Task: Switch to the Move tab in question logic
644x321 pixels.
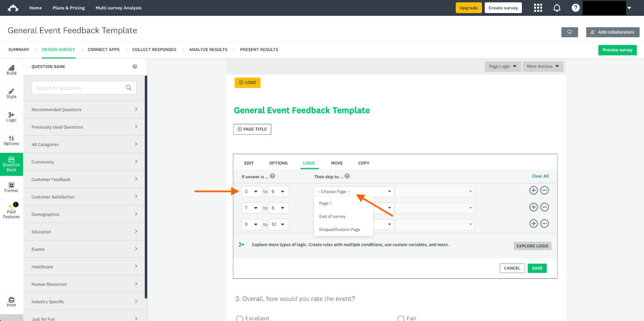Action: pyautogui.click(x=337, y=163)
